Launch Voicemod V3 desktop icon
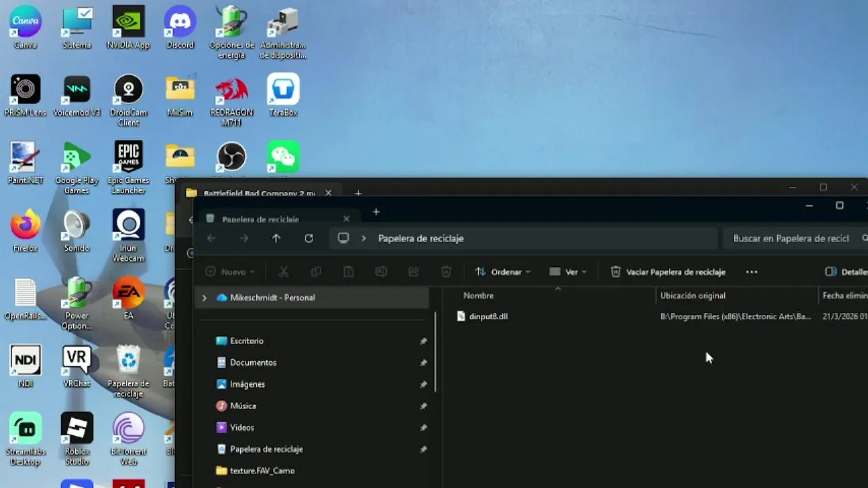The height and width of the screenshot is (488, 868). pos(77,96)
